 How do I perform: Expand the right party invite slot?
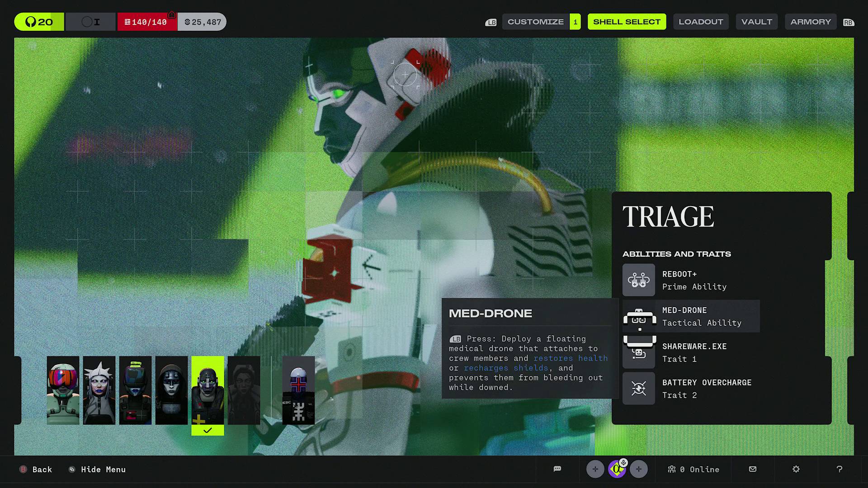pyautogui.click(x=639, y=469)
